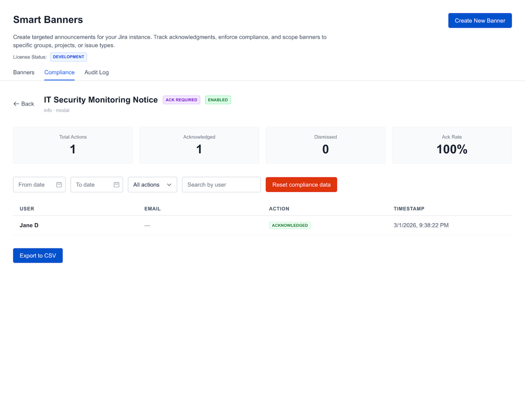Screen dimensions: 525x420
Task: Switch to the Banners tab
Action: [x=24, y=72]
